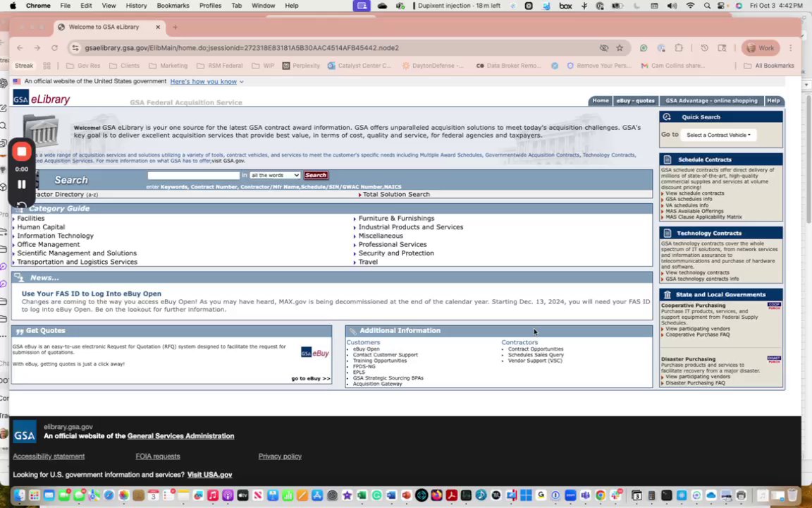Open Total Solution Search link
Image resolution: width=812 pixels, height=508 pixels.
(x=396, y=195)
